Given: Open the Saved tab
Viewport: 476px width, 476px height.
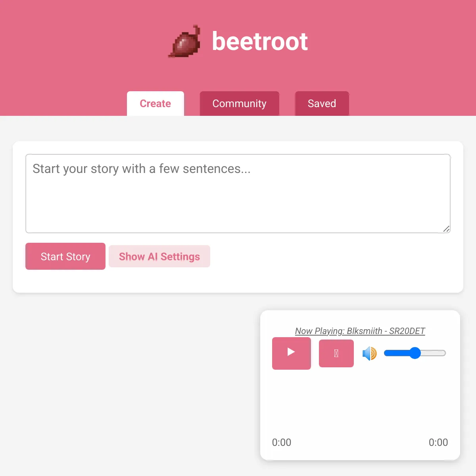Looking at the screenshot, I should (322, 104).
